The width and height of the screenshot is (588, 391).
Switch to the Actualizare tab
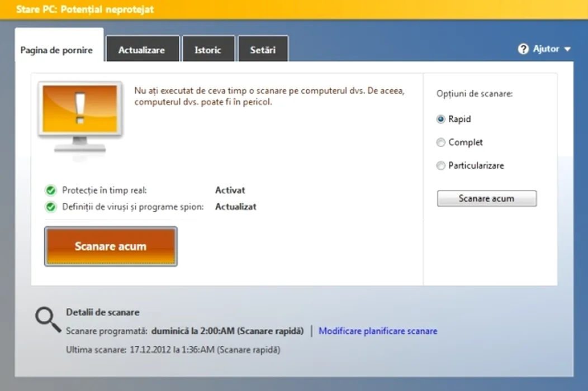pos(141,50)
